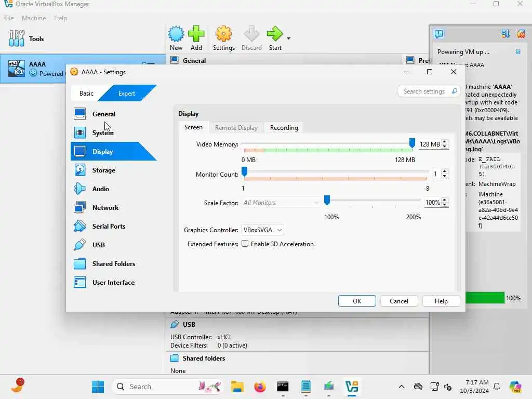Increase Scale Factor with spinner up arrow

click(445, 200)
